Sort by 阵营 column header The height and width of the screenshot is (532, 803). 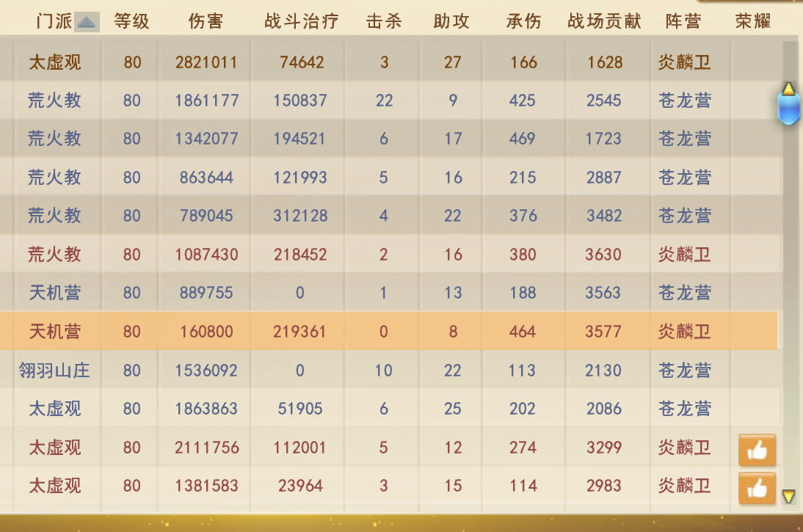pos(683,21)
